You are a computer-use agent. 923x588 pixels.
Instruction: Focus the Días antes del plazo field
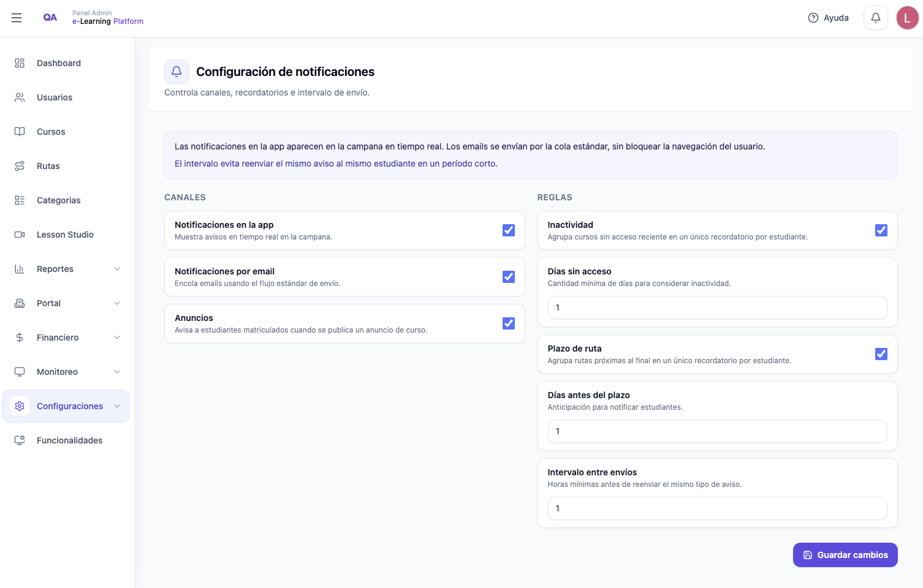point(717,431)
